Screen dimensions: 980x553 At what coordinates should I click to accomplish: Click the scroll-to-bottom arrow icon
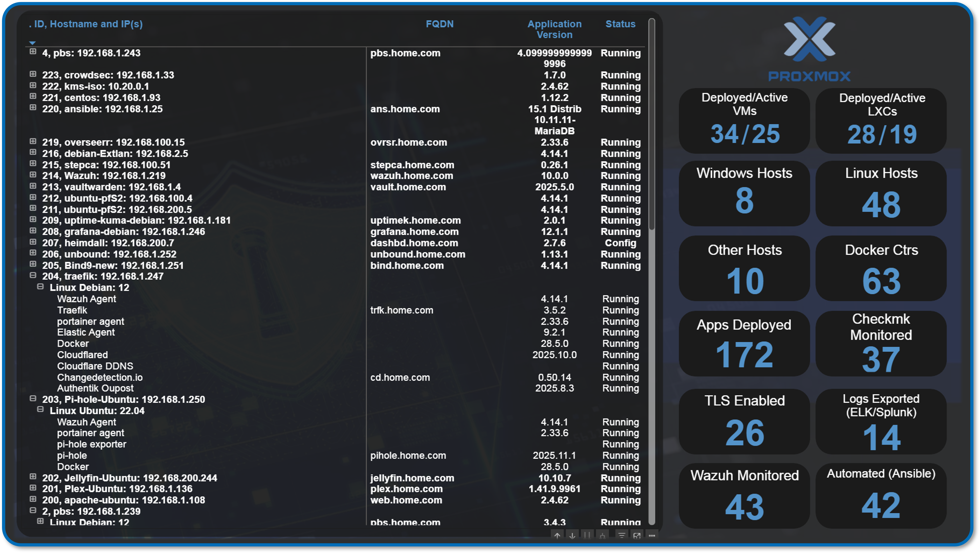tap(572, 536)
